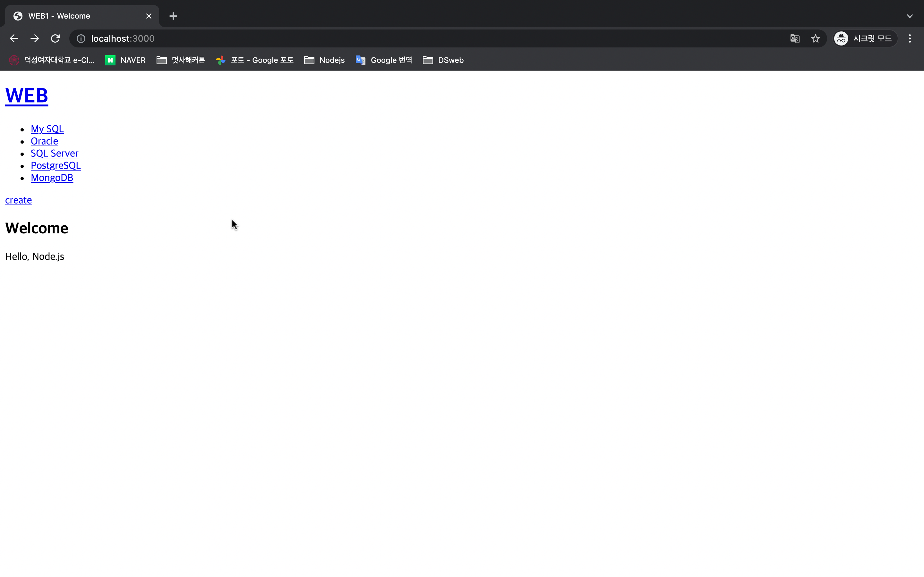Open the Nodejs bookmark folder
This screenshot has height=577, width=924.
click(325, 60)
